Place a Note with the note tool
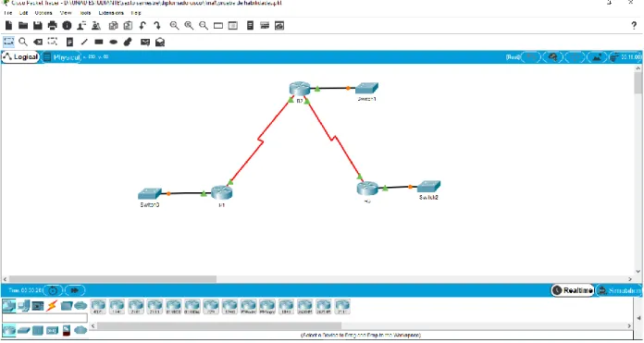Image resolution: width=644 pixels, height=343 pixels. pos(69,42)
